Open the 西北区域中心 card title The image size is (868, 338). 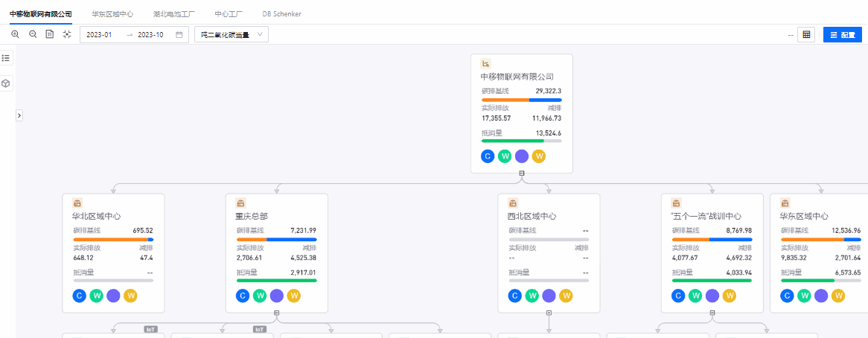[x=532, y=217]
